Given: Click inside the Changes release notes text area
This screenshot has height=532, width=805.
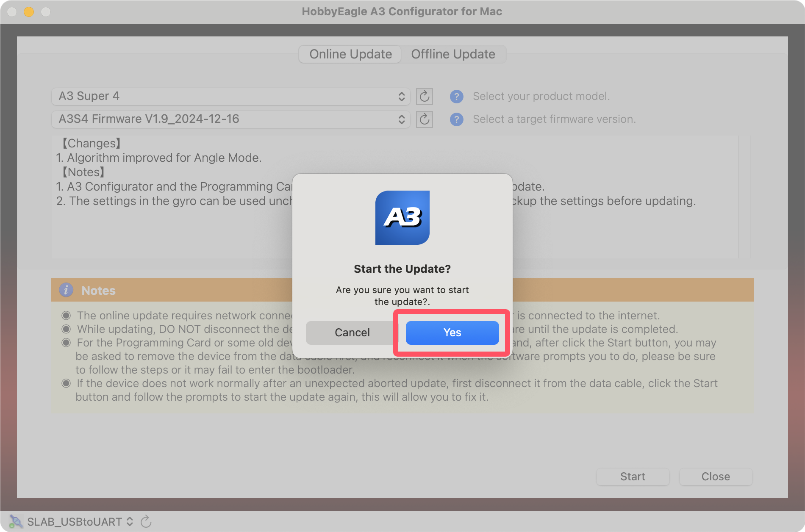Looking at the screenshot, I should tap(169, 229).
